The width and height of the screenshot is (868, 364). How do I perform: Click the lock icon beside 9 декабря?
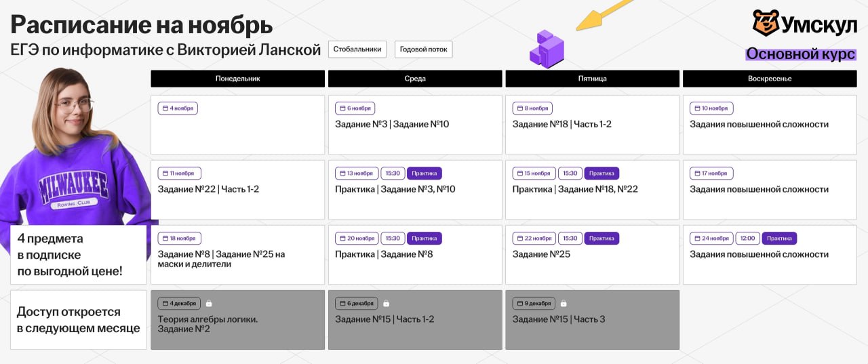point(564,304)
